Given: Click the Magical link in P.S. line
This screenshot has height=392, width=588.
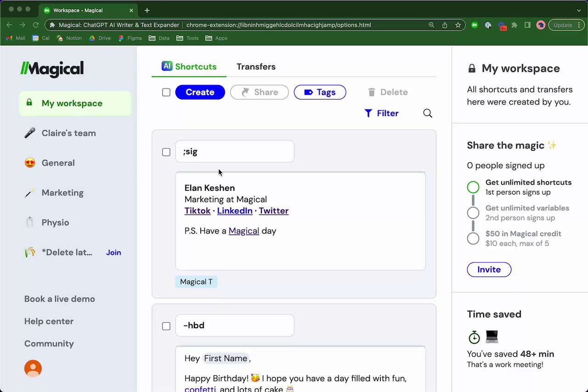Looking at the screenshot, I should 244,231.
